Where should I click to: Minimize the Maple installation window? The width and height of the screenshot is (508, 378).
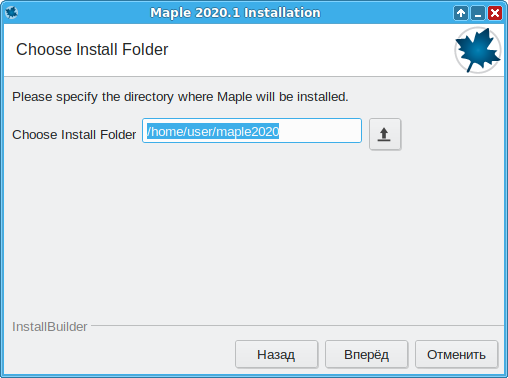478,13
